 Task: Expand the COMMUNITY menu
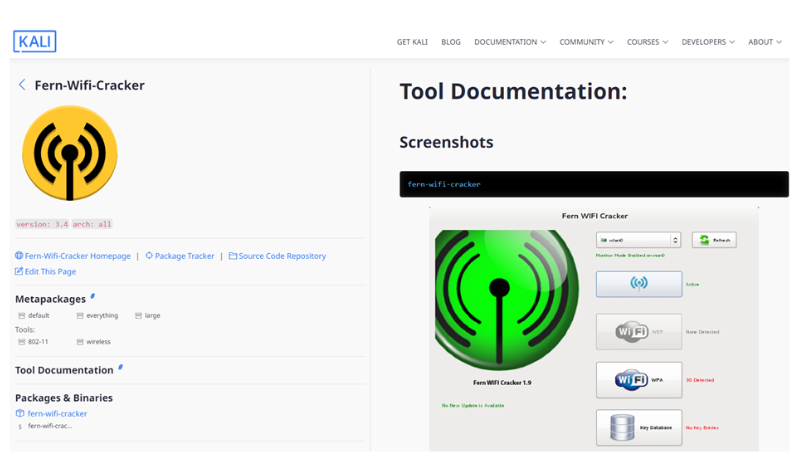click(586, 42)
